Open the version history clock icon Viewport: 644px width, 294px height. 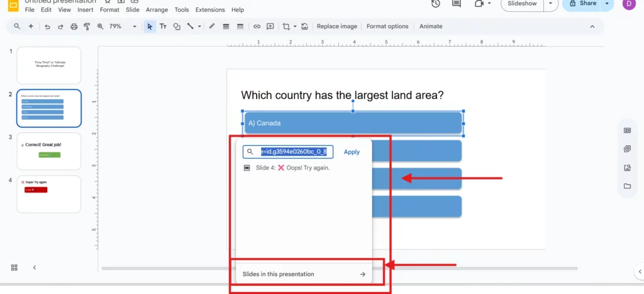click(436, 4)
